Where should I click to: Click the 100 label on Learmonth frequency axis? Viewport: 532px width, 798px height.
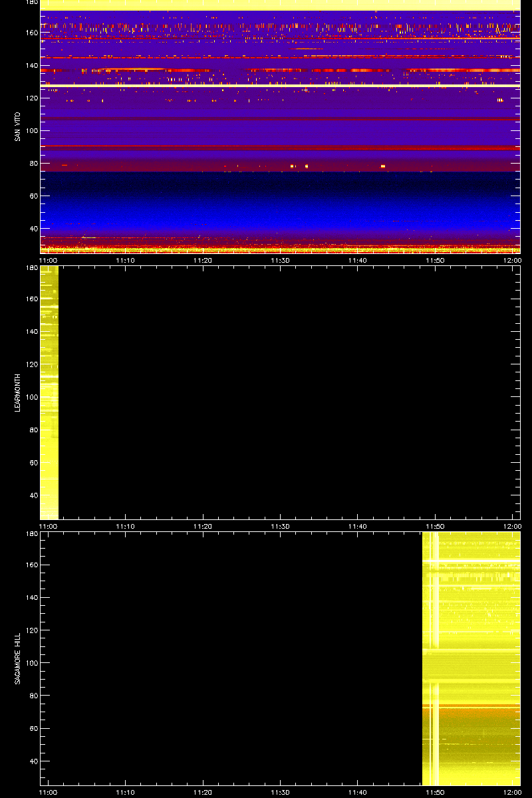pyautogui.click(x=32, y=397)
